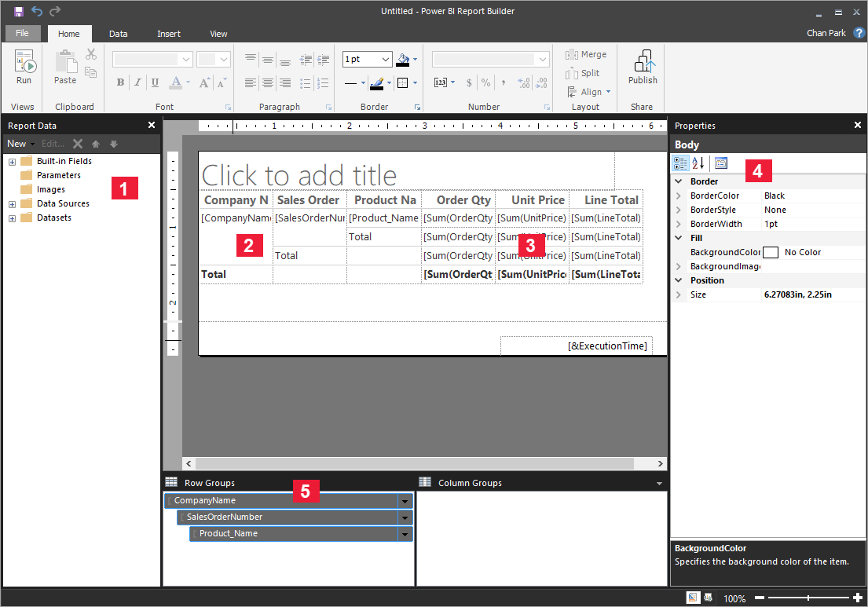
Task: Toggle Underline font formatting
Action: point(155,83)
